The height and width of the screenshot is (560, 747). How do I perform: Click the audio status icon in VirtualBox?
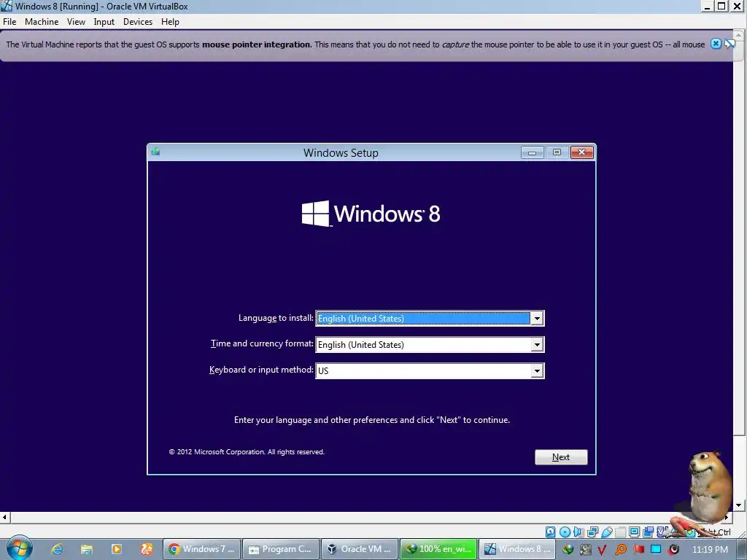coord(578,532)
